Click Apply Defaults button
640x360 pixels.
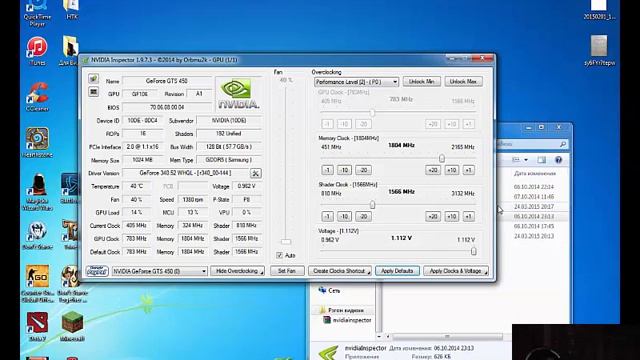click(x=397, y=271)
